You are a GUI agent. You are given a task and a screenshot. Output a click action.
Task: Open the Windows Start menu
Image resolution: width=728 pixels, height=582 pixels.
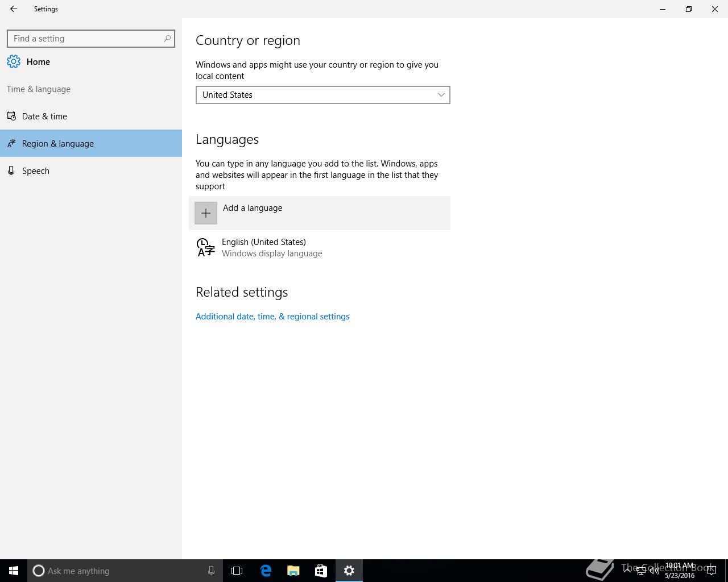click(x=14, y=571)
